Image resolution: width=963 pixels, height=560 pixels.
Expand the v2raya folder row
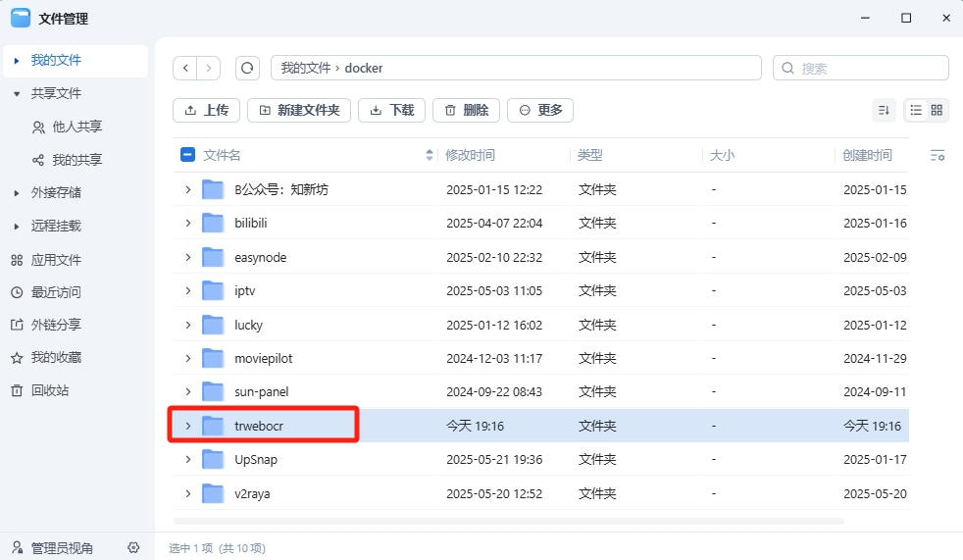188,493
